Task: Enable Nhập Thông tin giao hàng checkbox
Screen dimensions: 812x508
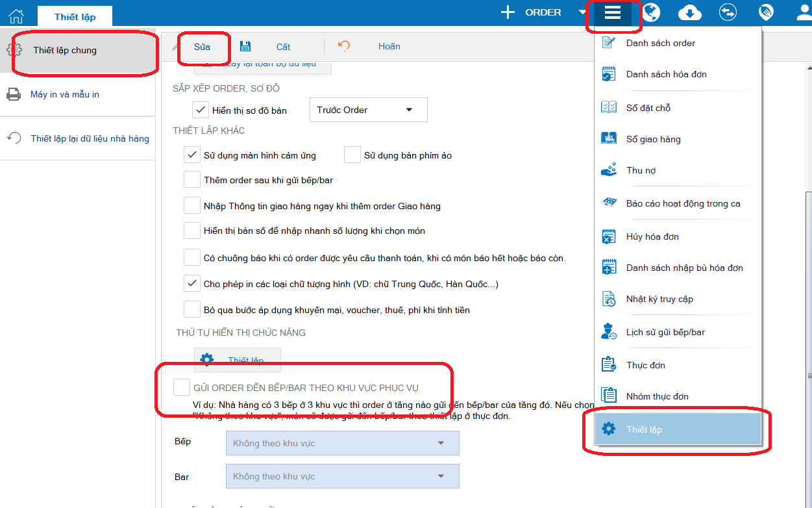Action: (x=191, y=206)
